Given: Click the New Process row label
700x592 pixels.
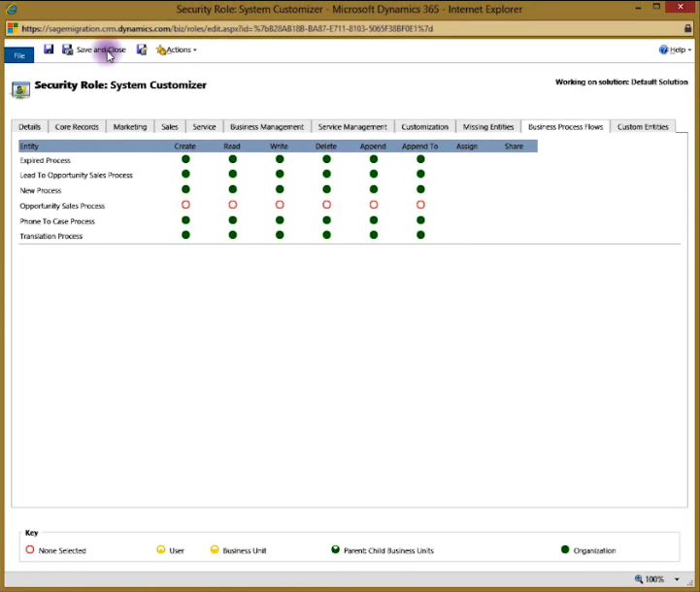Looking at the screenshot, I should (x=41, y=190).
